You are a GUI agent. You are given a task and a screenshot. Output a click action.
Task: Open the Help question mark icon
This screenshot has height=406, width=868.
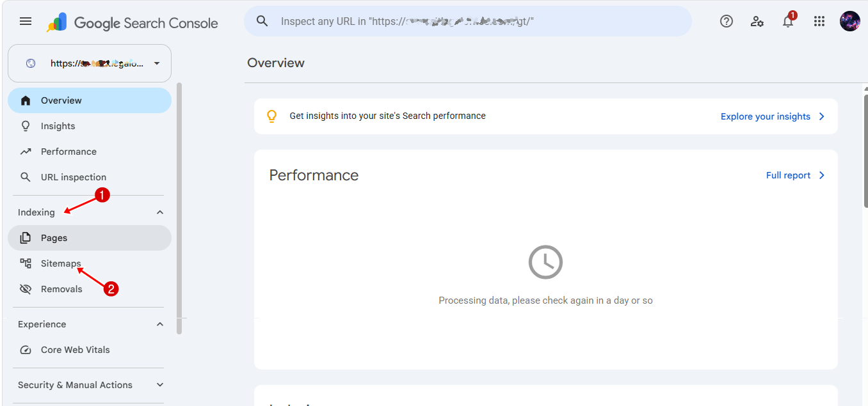coord(726,21)
